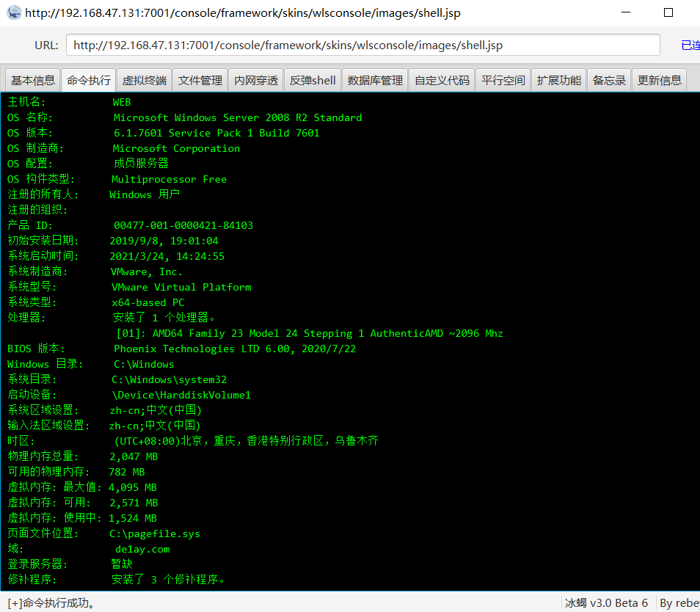Click boot time 2021/3/24, 14:24:55
This screenshot has height=612, width=700.
pos(167,256)
